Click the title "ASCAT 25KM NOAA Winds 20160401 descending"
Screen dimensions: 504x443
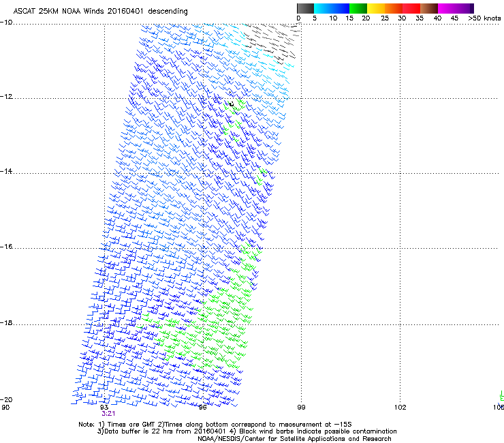(100, 12)
